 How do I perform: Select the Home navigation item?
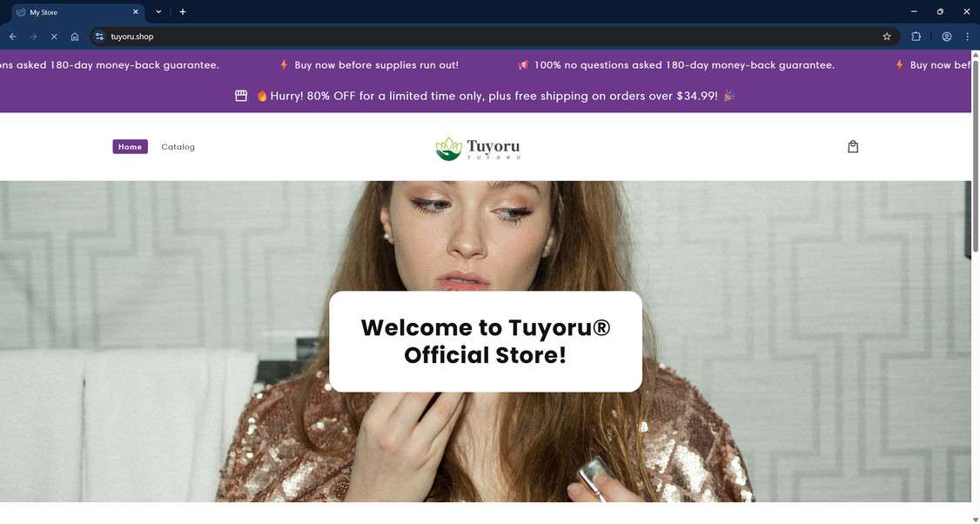click(130, 147)
